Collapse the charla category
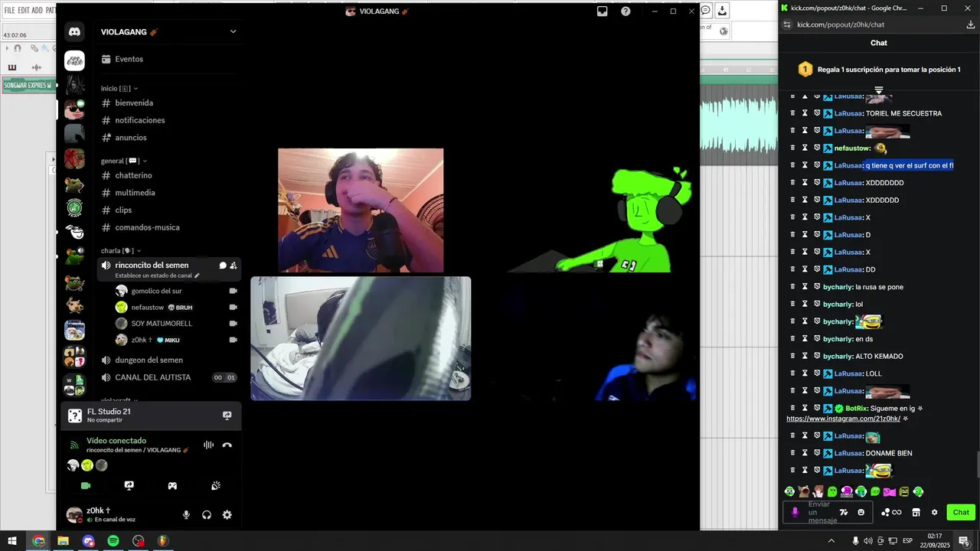The width and height of the screenshot is (980, 551). point(121,251)
